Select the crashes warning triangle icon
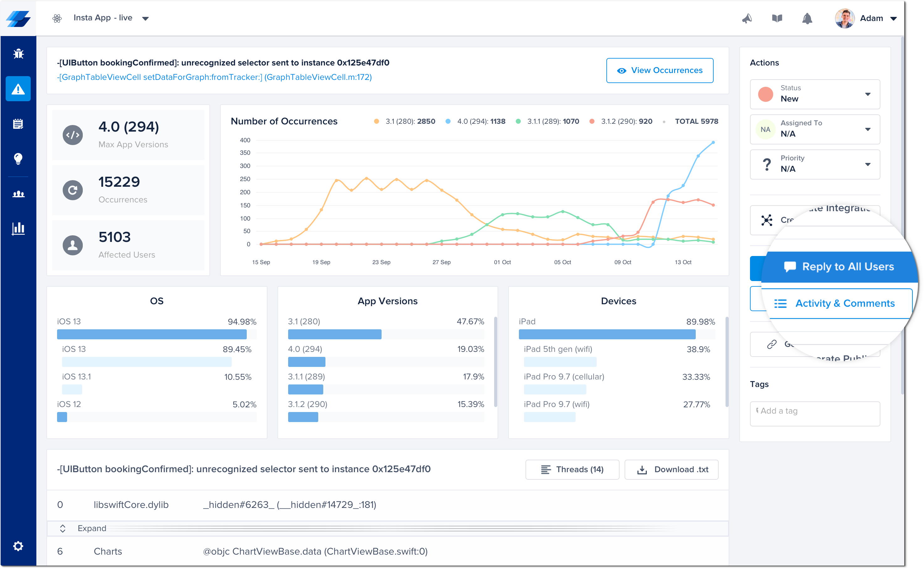Screen dimensions: 924x569 (x=18, y=89)
